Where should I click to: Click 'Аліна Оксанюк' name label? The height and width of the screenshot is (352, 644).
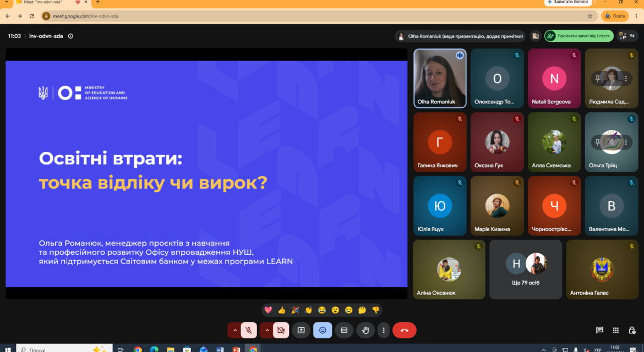point(436,293)
